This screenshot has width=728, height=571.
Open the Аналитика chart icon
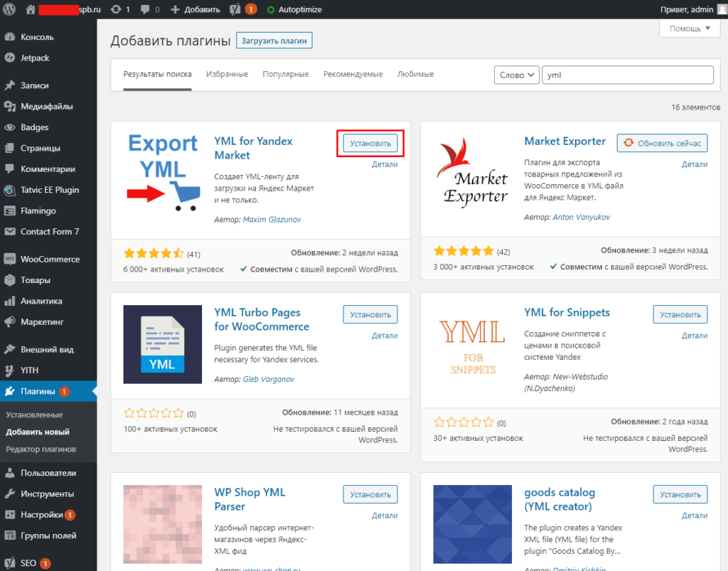[x=10, y=301]
